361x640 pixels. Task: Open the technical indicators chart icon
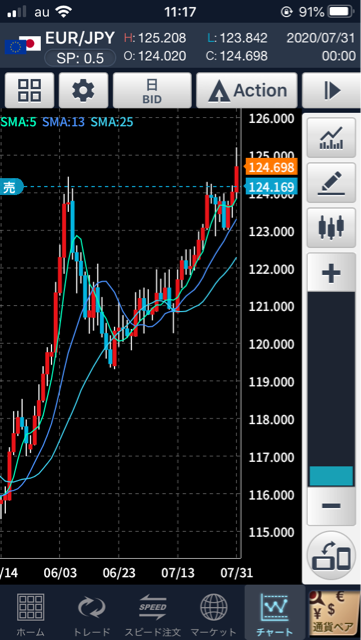point(331,138)
